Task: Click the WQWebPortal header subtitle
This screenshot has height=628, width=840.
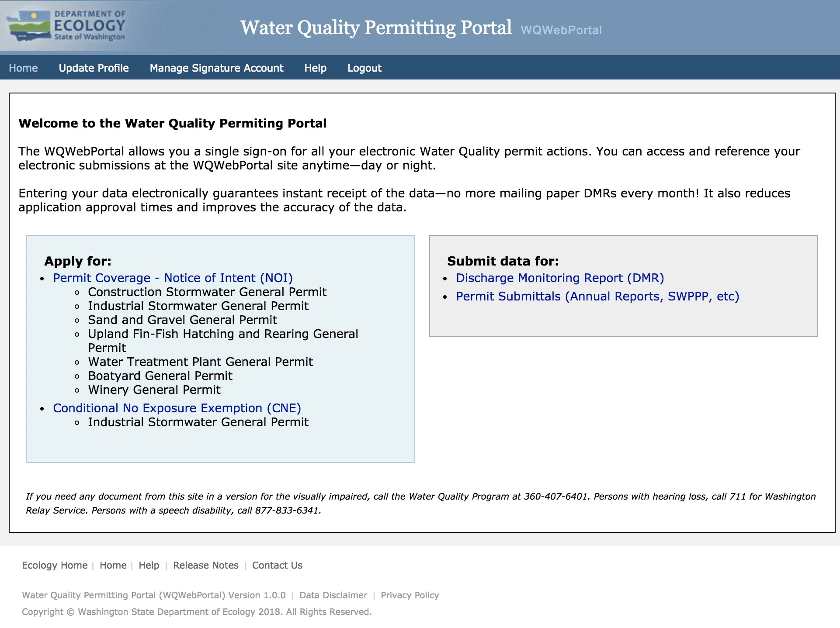Action: click(561, 30)
